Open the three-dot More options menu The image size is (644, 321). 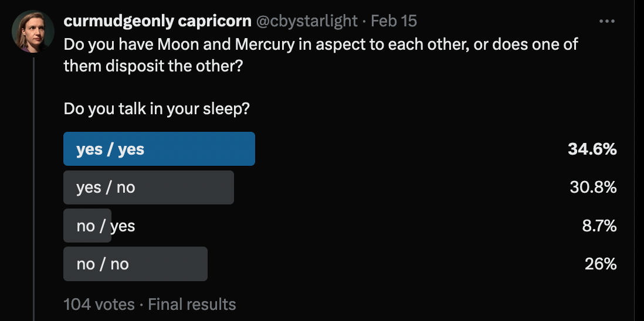click(606, 22)
